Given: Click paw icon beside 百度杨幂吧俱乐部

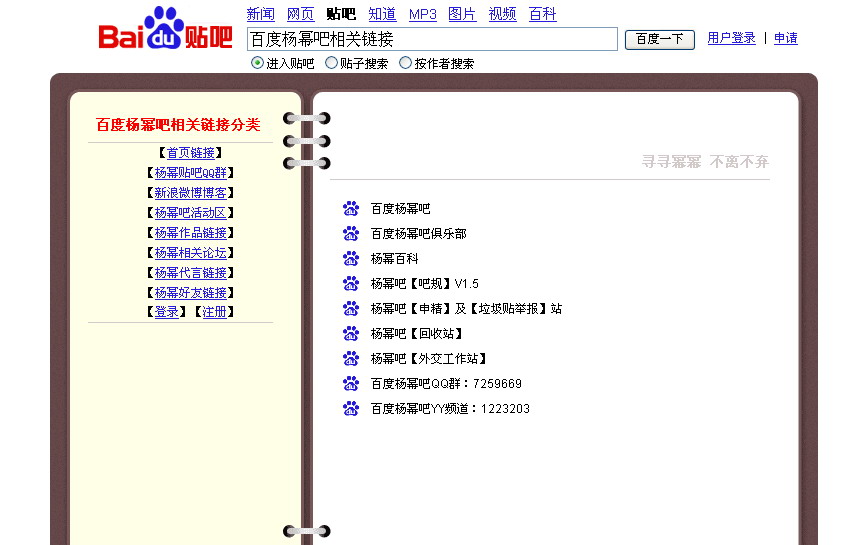Looking at the screenshot, I should tap(351, 234).
